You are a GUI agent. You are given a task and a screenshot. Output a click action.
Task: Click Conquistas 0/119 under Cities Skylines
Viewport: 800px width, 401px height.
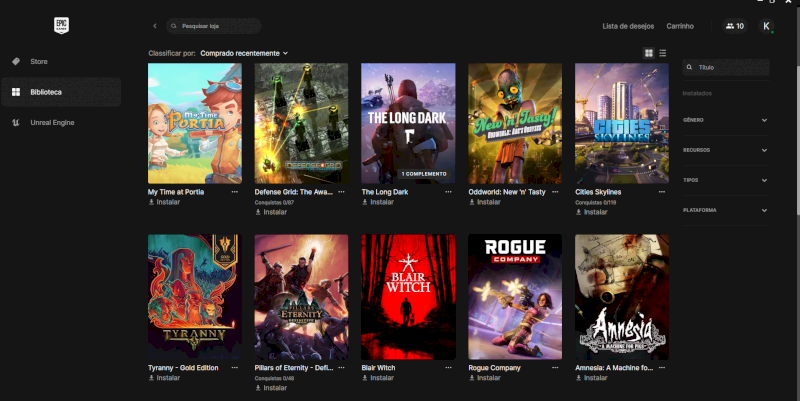coord(595,203)
